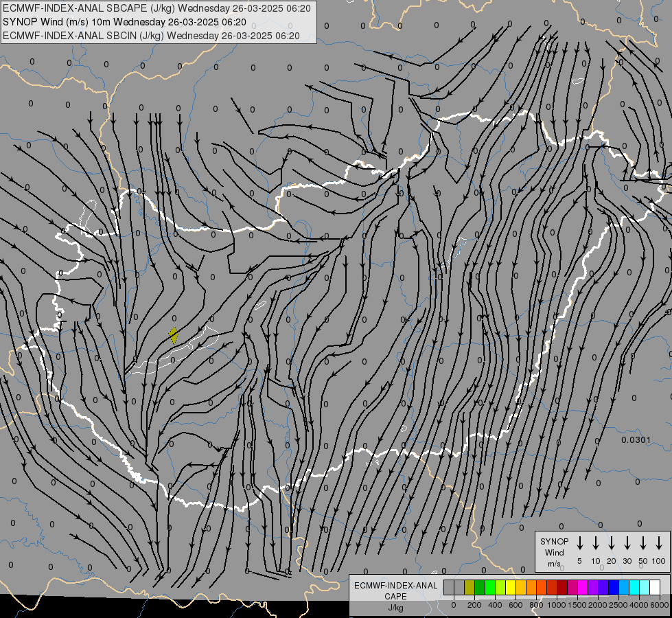The width and height of the screenshot is (672, 618).
Task: Pick the olive CAPE legend swatch
Action: pos(470,588)
